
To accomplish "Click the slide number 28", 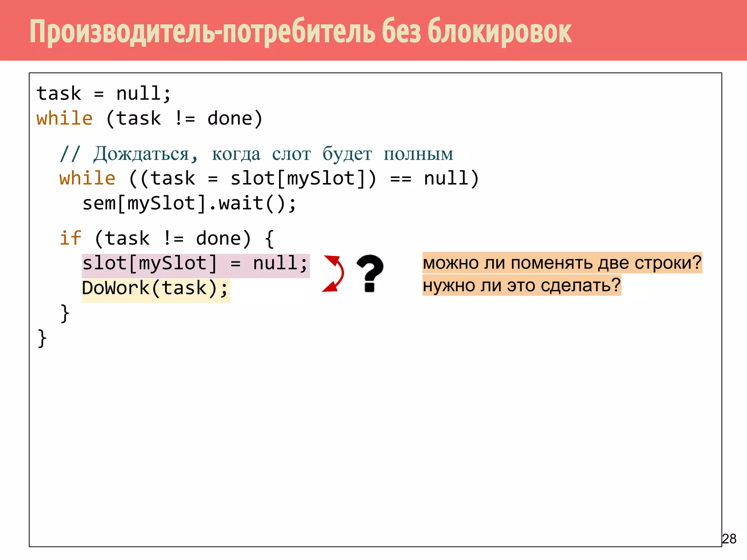I will coord(729,539).
